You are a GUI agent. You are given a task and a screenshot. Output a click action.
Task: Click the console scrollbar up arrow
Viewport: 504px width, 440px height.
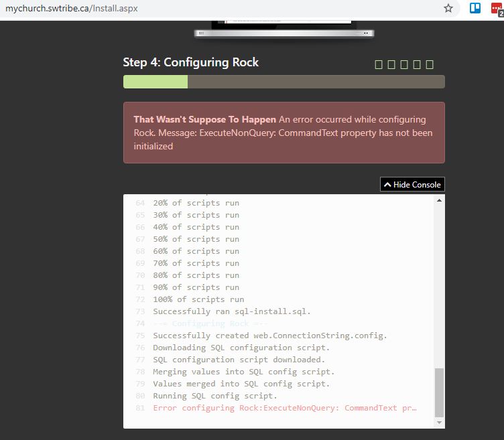coord(439,200)
